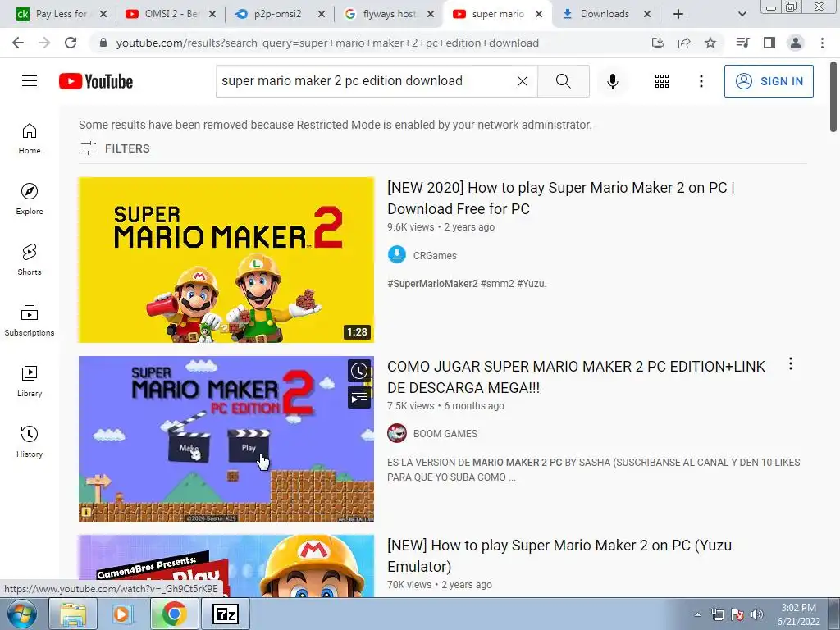Bookmark this page with star icon

[x=710, y=43]
